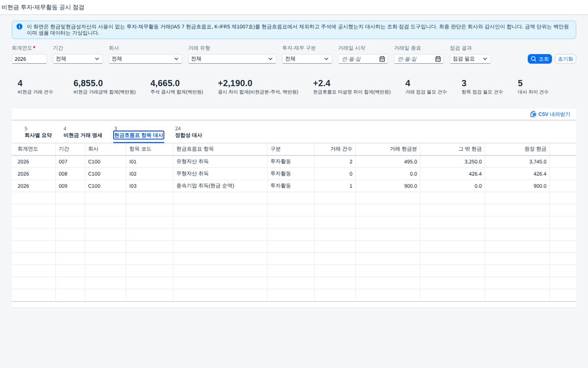588x368 pixels.
Task: Click the 회계연도 input field
Action: (x=29, y=59)
